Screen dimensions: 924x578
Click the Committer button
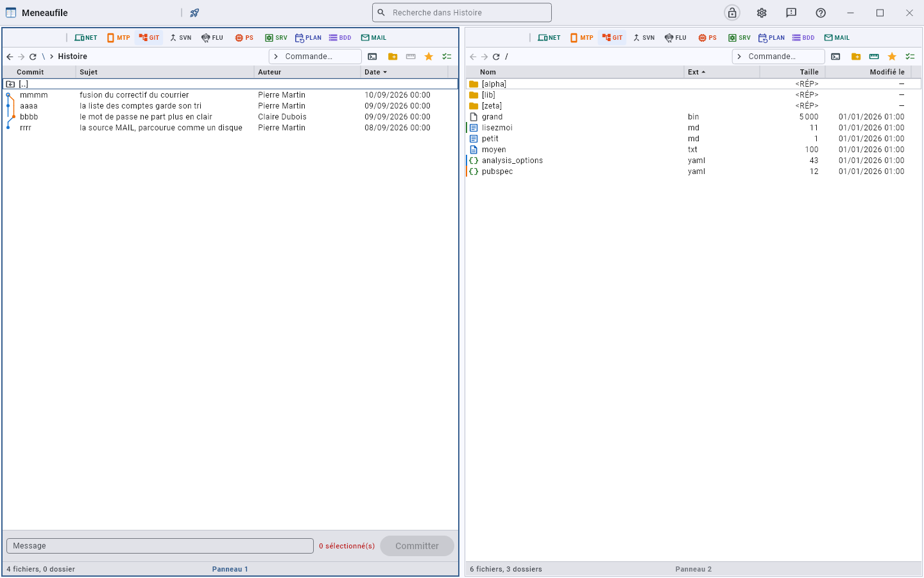[x=417, y=546]
